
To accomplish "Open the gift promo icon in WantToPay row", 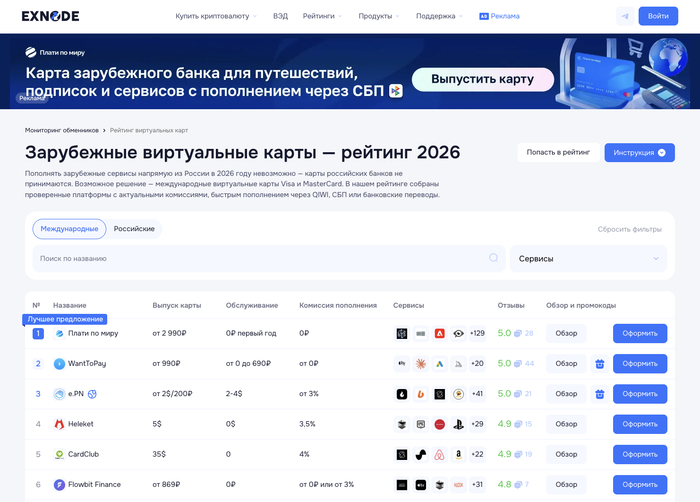I will [x=600, y=364].
